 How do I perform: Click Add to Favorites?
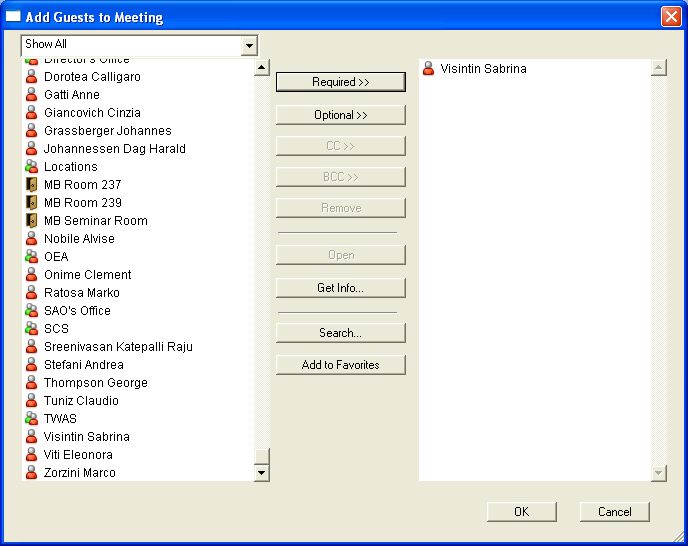[340, 365]
